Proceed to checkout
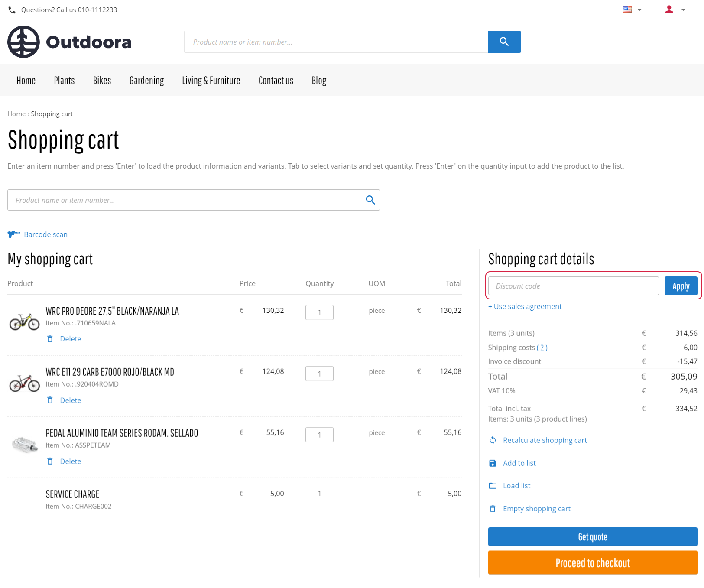The width and height of the screenshot is (704, 588). (593, 562)
